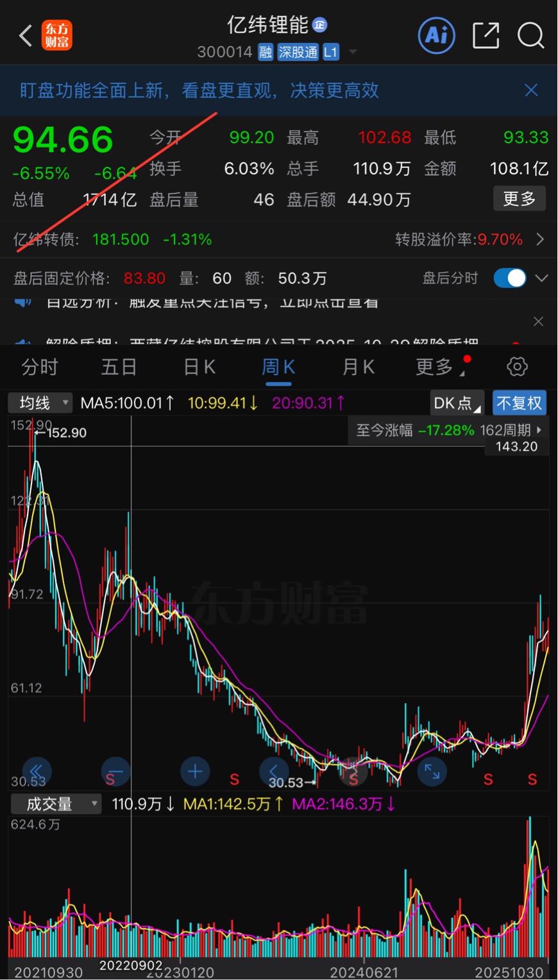Close the notification ticker
558x980 pixels.
point(539,321)
